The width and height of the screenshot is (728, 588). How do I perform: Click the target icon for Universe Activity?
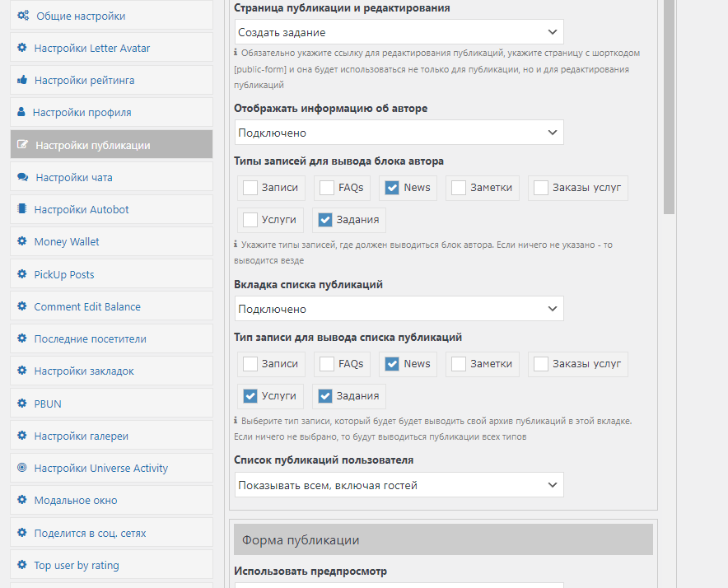point(22,468)
